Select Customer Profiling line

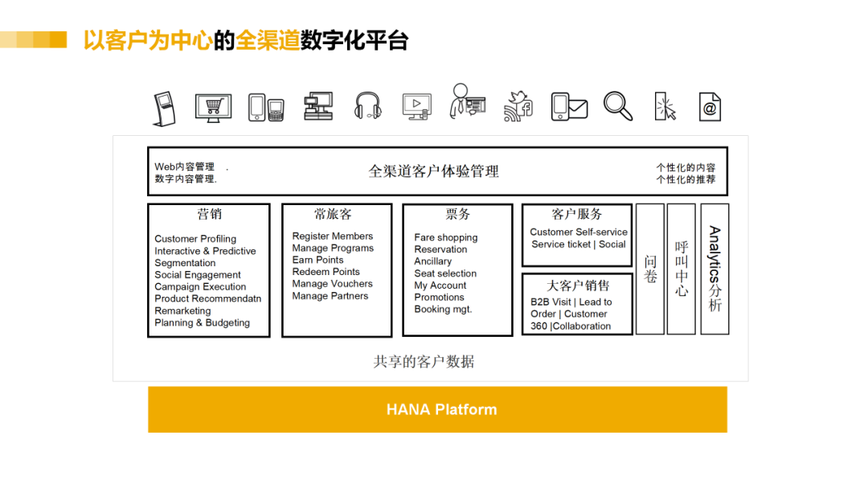(195, 239)
